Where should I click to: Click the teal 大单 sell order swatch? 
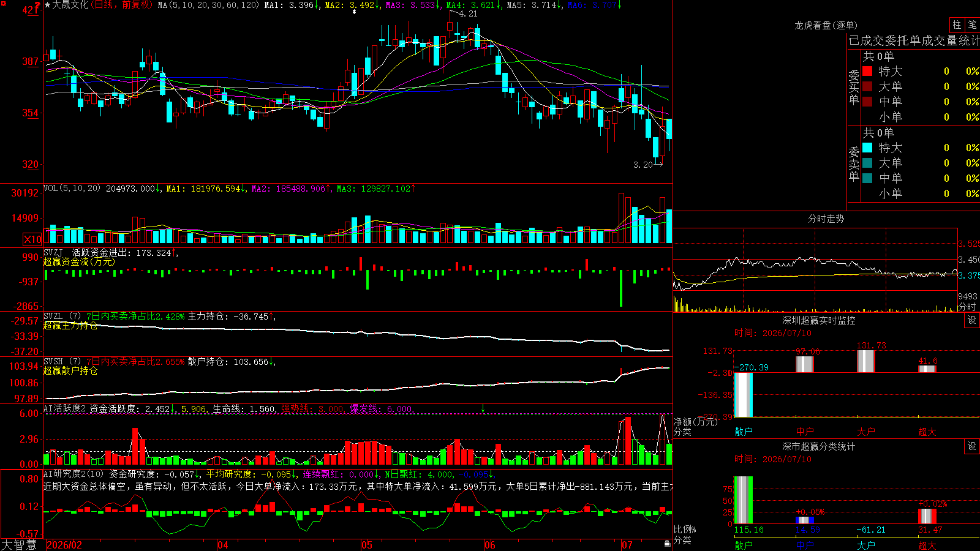click(867, 163)
